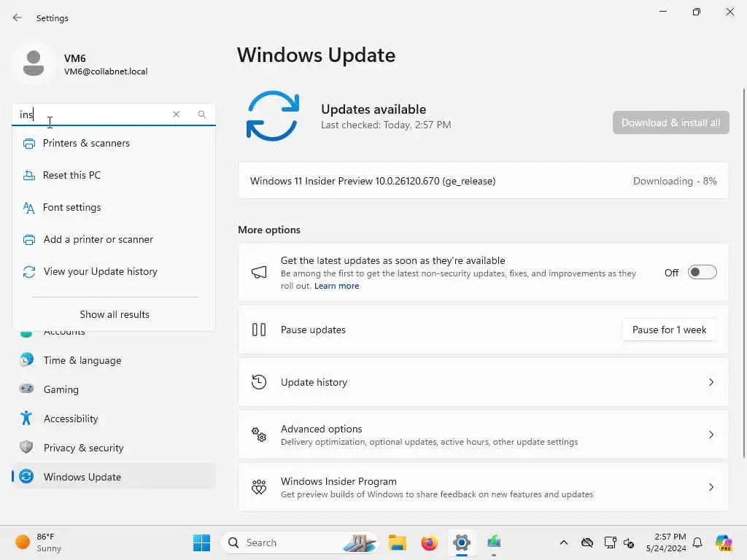Click the Accessibility figure icon

(x=27, y=418)
